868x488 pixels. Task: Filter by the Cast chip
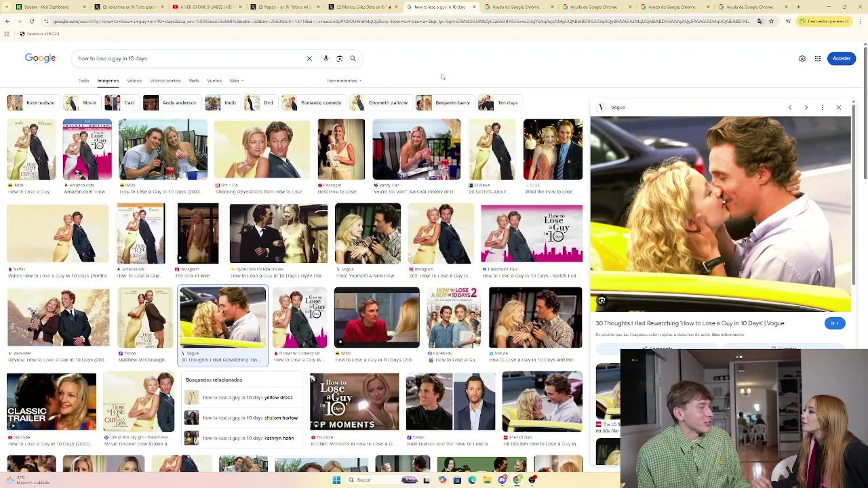[121, 103]
